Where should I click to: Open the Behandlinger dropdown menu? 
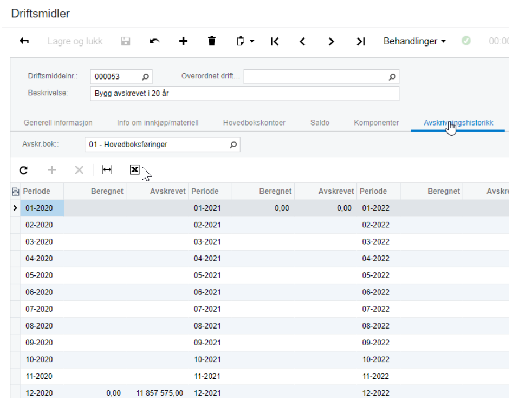click(414, 41)
